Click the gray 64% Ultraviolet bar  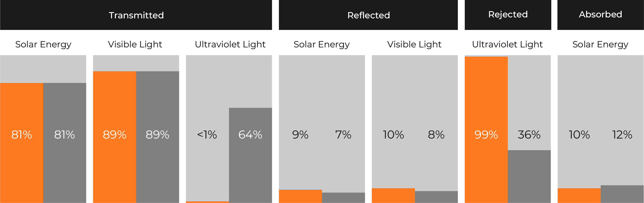pyautogui.click(x=250, y=155)
